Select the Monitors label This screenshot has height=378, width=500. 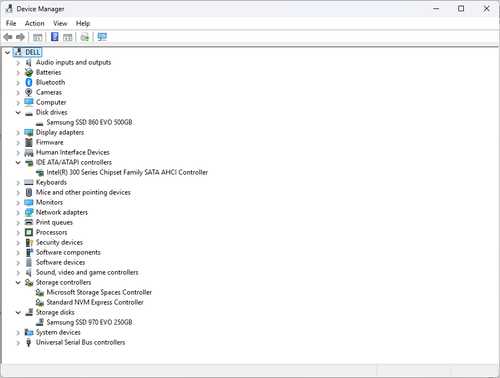[x=49, y=202]
